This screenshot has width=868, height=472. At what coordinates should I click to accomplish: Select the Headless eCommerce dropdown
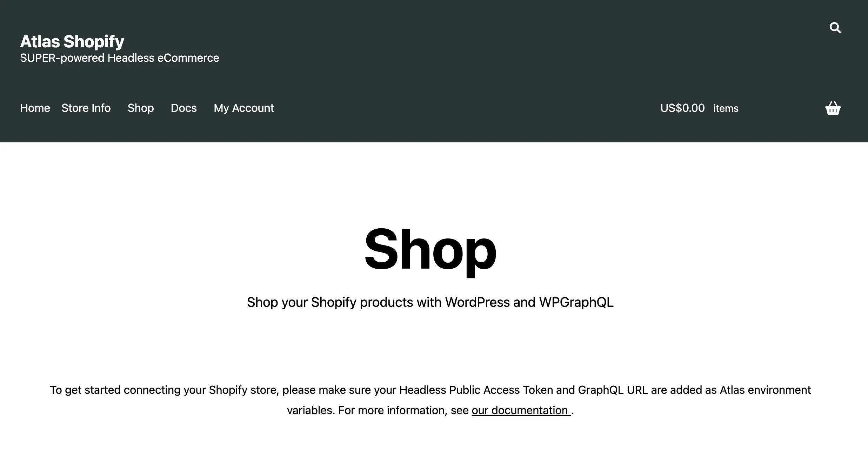click(119, 58)
